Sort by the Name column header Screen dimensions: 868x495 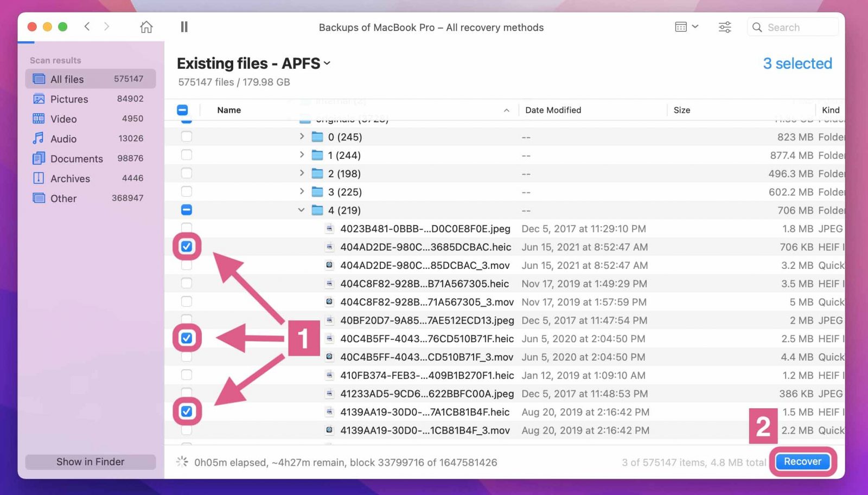[229, 110]
